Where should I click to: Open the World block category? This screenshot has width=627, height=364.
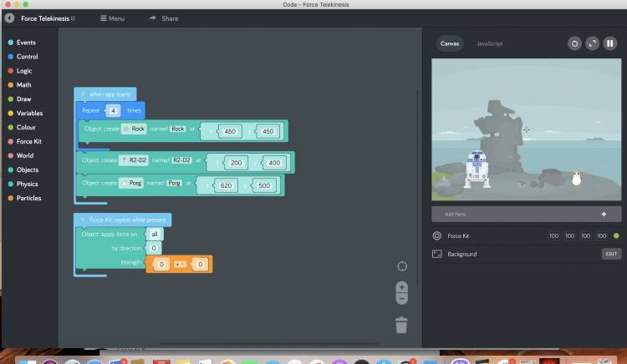click(x=21, y=155)
